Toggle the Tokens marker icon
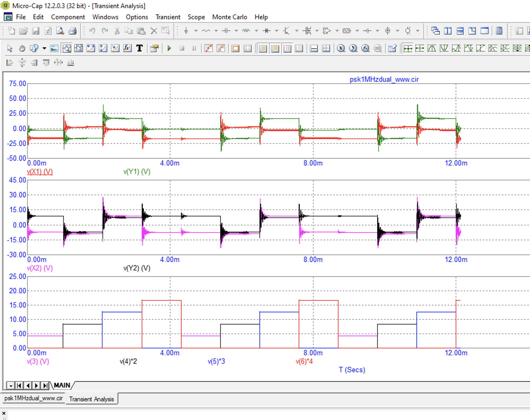 [221, 48]
